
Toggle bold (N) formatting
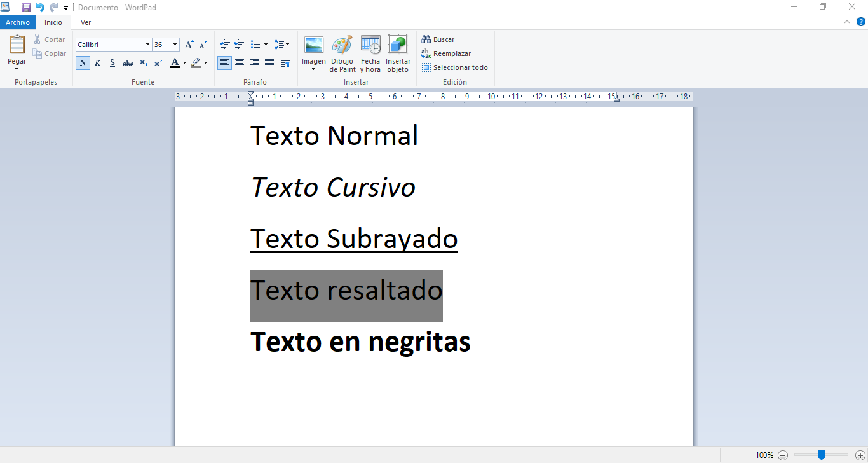tap(83, 63)
